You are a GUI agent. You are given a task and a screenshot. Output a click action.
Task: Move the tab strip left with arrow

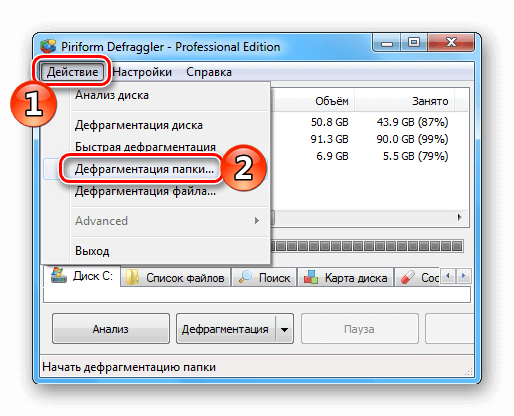point(448,276)
